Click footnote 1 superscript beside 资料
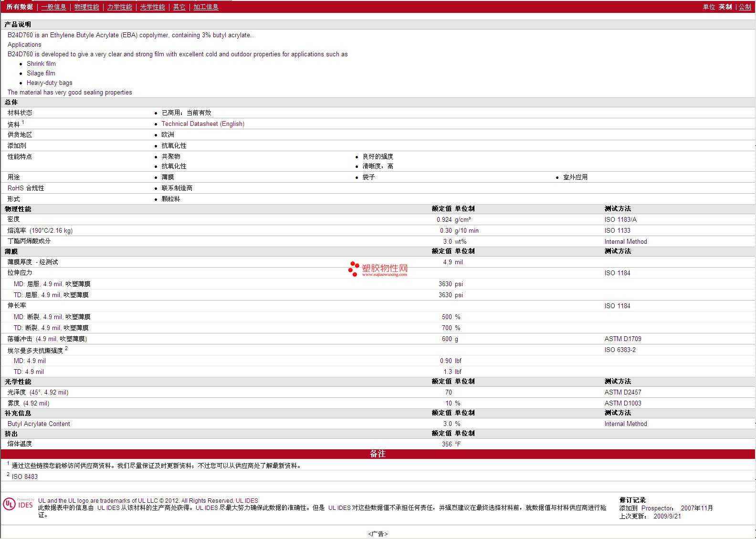The image size is (756, 539). tap(23, 123)
